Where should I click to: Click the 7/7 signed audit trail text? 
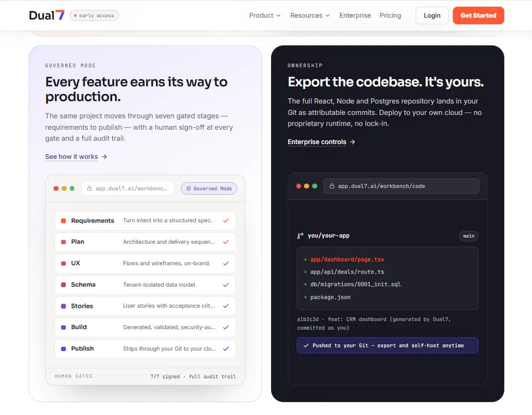pyautogui.click(x=193, y=376)
